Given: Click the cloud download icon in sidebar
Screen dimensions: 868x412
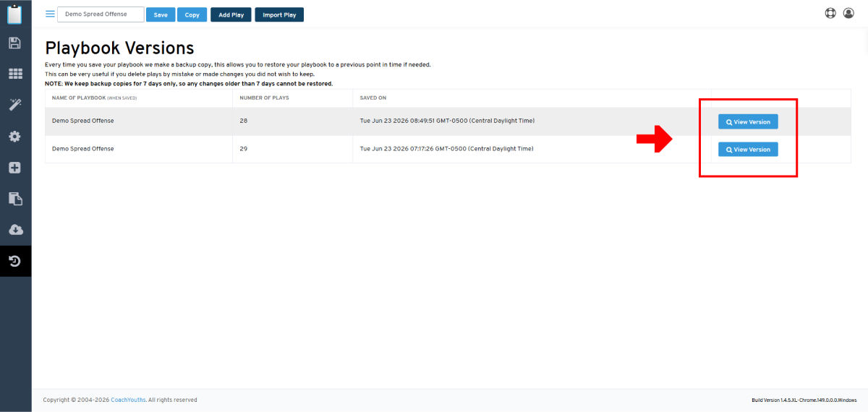Looking at the screenshot, I should 15,230.
